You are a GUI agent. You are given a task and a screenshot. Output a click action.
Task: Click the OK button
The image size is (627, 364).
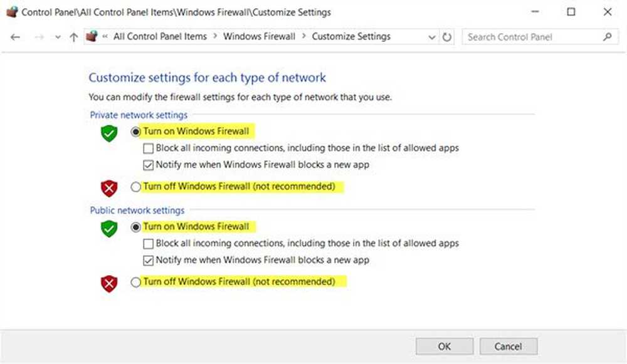point(445,346)
